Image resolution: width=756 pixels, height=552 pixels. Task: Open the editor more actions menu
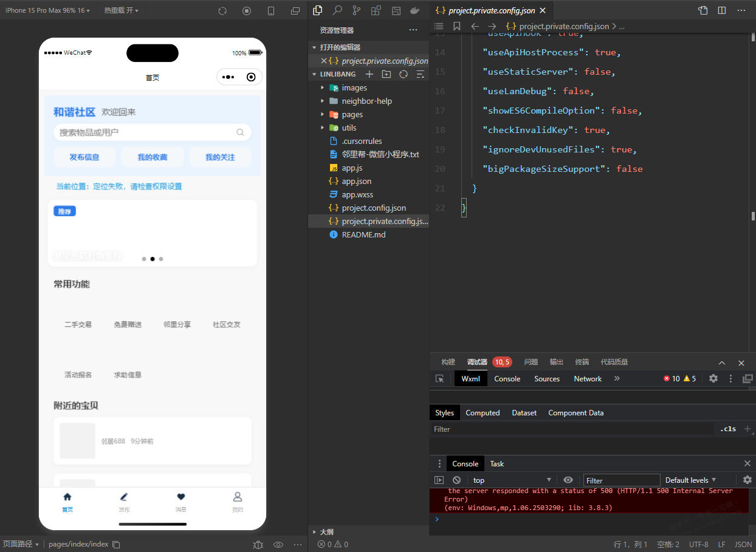click(741, 10)
